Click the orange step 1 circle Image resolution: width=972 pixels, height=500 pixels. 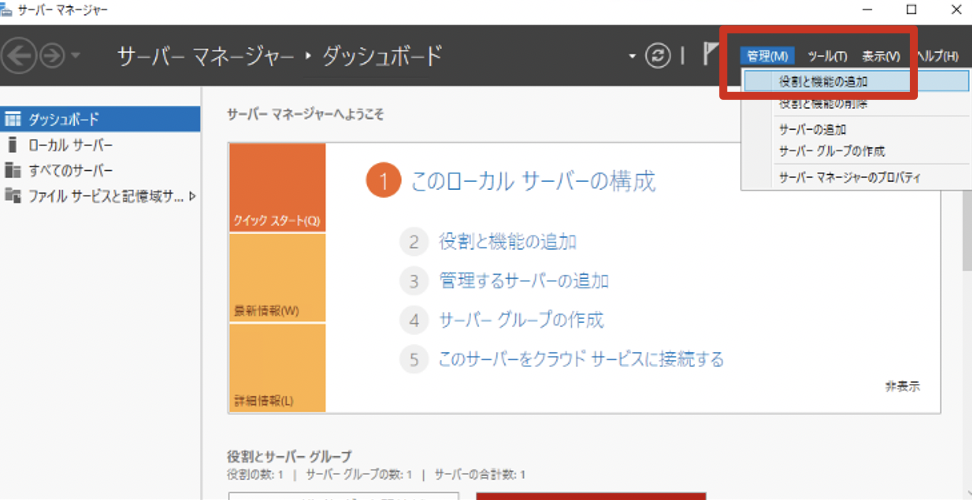coord(384,182)
